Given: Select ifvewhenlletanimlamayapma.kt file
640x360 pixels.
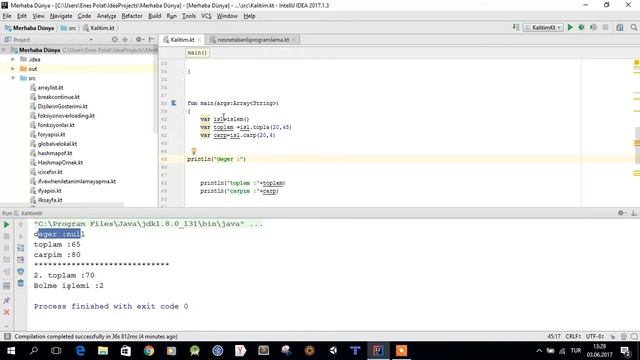Looking at the screenshot, I should (76, 181).
